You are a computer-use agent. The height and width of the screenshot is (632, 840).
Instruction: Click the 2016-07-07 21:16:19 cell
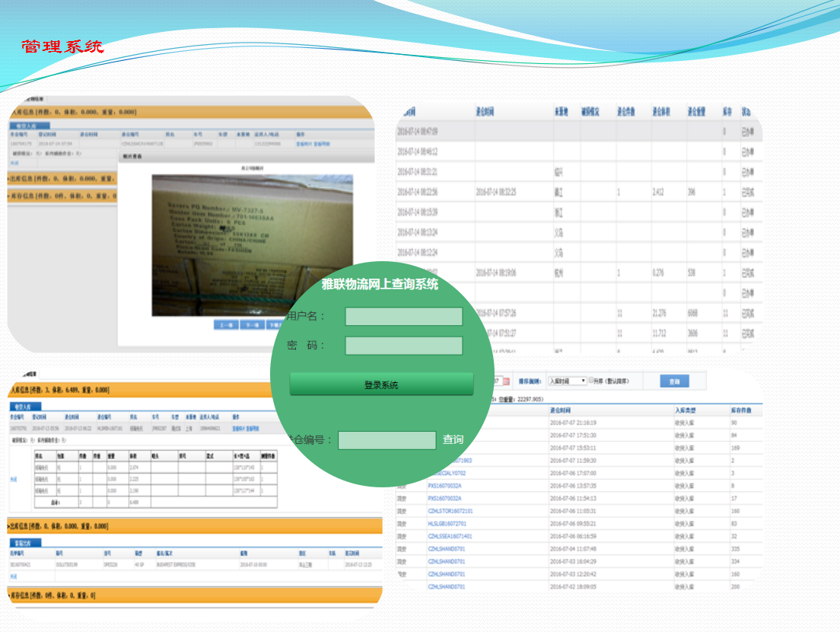pos(573,423)
